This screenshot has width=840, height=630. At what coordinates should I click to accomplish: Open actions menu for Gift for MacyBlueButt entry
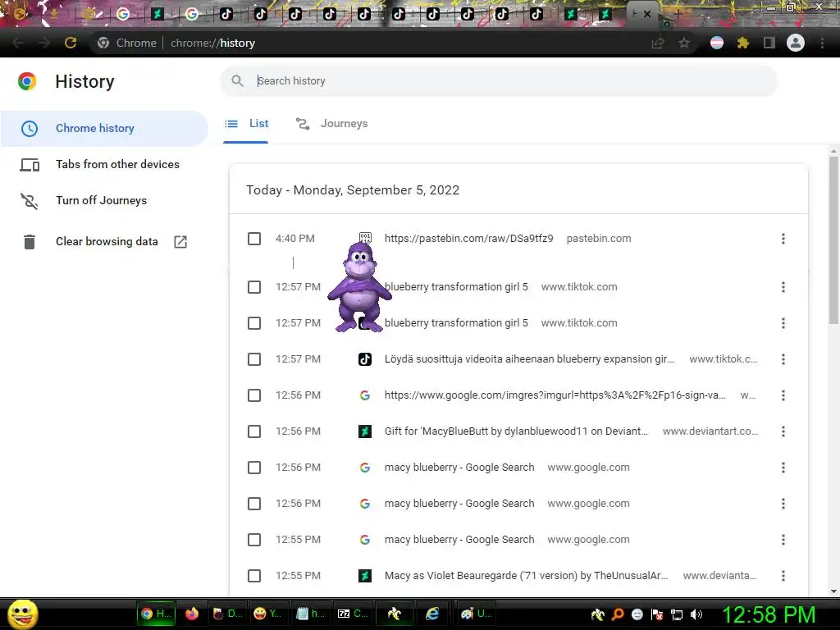tap(783, 431)
